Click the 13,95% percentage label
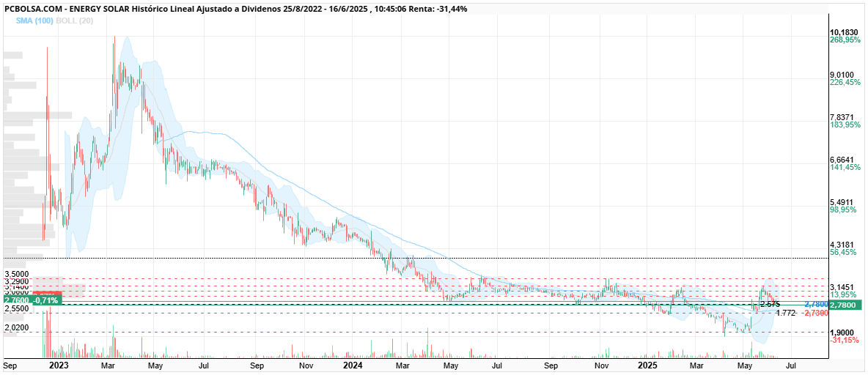The height and width of the screenshot is (375, 868). 843,294
